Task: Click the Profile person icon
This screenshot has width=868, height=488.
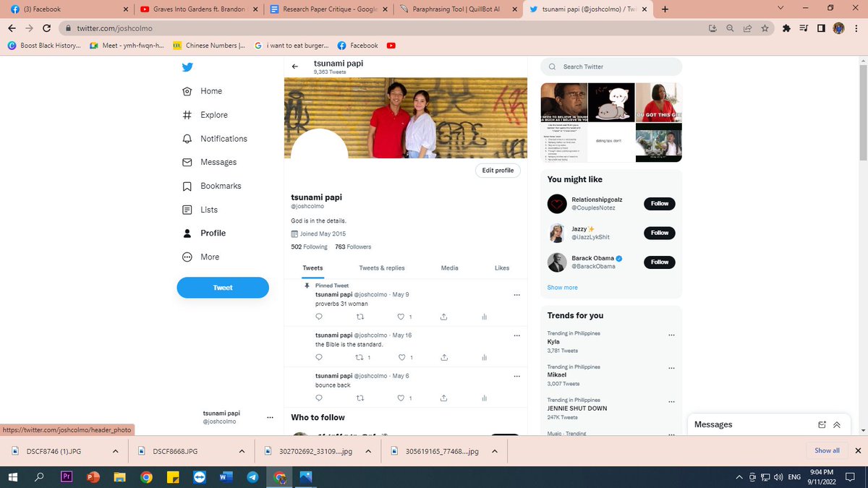Action: coord(187,234)
